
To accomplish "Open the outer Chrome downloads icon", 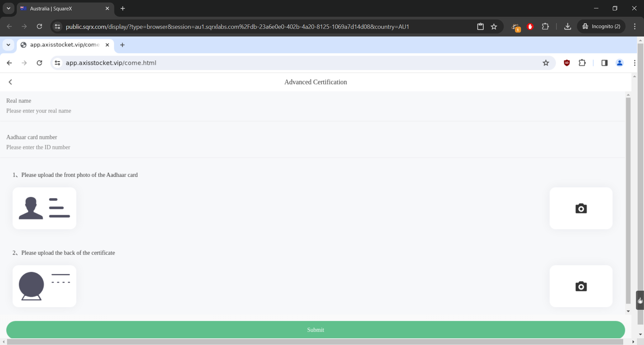I will point(568,26).
